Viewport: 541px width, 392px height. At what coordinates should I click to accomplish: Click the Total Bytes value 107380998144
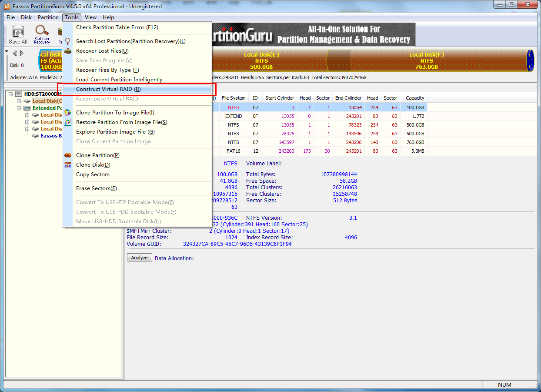(x=339, y=174)
